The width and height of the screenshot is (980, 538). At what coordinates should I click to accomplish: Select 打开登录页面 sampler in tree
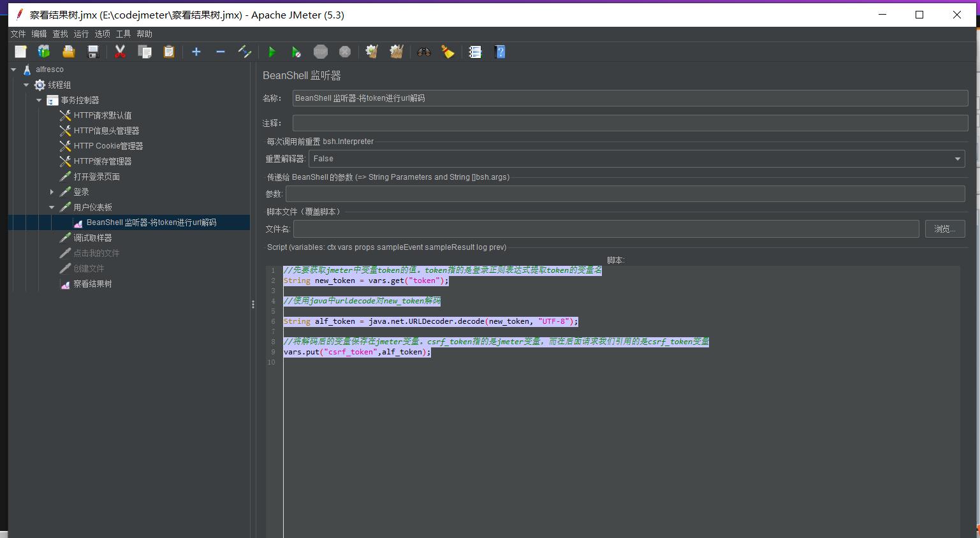point(96,177)
